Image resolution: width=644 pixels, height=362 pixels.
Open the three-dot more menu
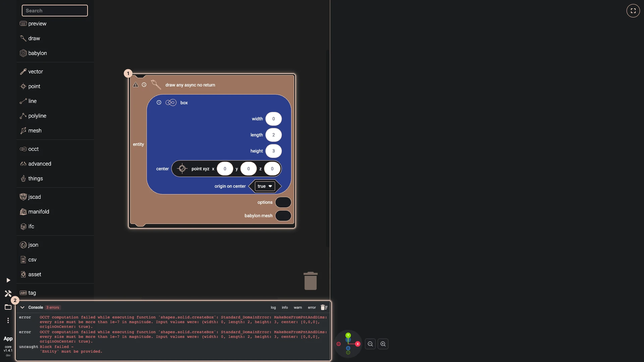pyautogui.click(x=8, y=320)
